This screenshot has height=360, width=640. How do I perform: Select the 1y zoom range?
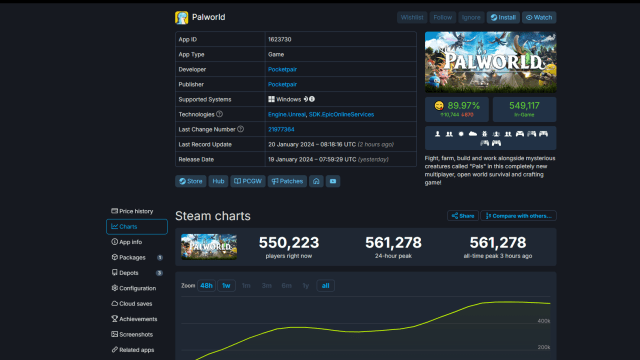click(x=306, y=286)
